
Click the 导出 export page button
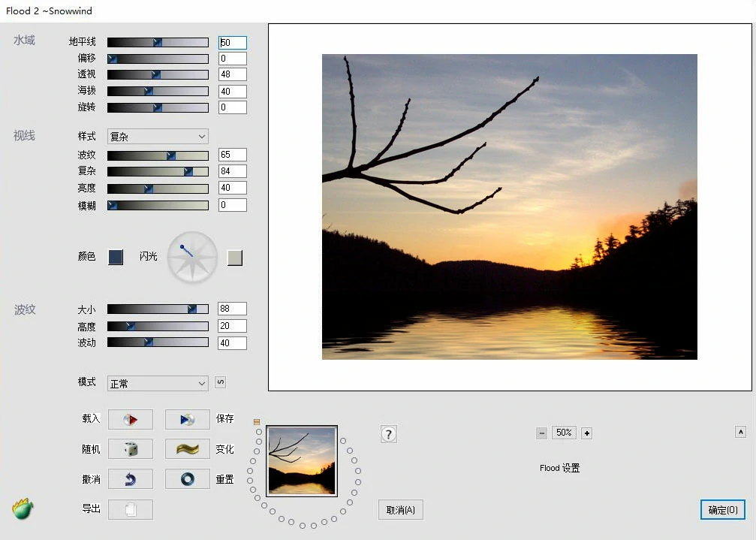(130, 510)
